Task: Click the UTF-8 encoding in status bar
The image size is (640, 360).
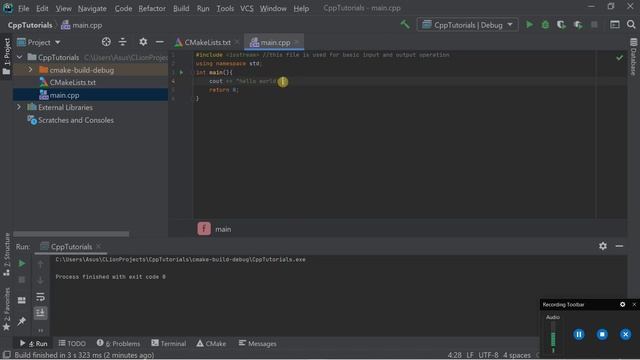Action: pyautogui.click(x=488, y=355)
